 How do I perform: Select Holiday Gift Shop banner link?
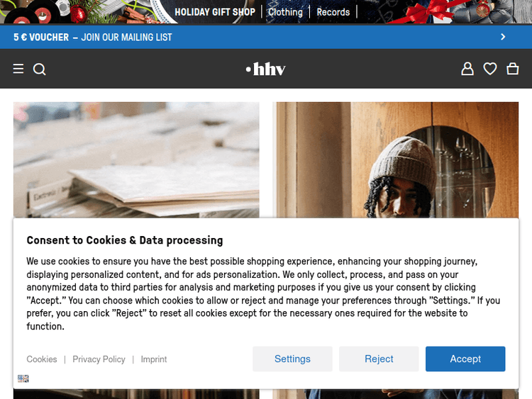(215, 12)
